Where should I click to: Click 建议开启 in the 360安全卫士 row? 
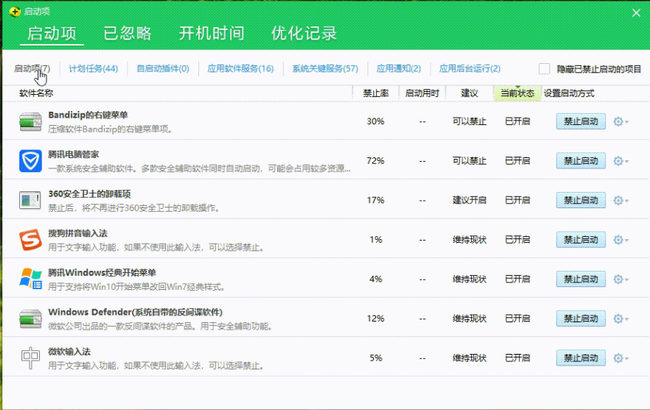coord(469,200)
